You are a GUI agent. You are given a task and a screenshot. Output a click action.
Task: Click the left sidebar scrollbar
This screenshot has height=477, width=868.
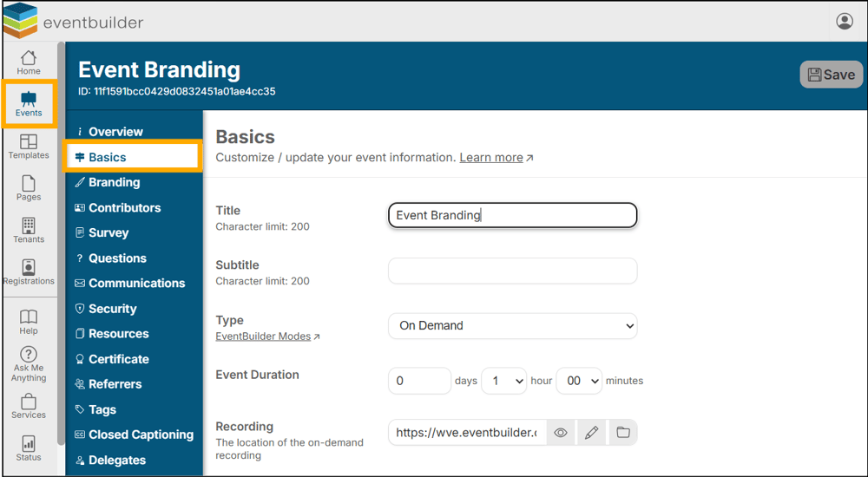click(61, 244)
